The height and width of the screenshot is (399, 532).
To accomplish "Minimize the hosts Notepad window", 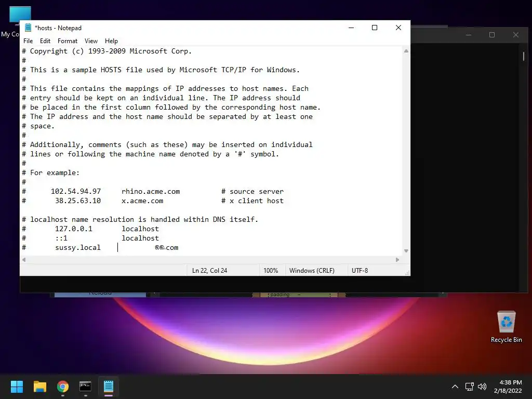I will tap(351, 28).
